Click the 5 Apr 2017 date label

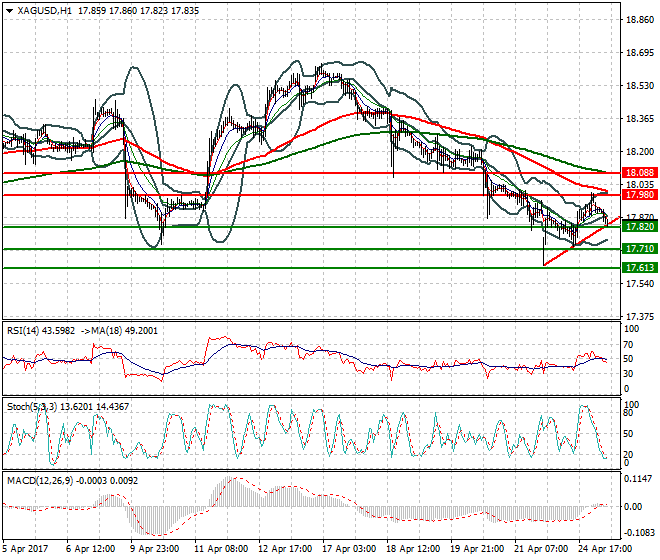(28, 549)
